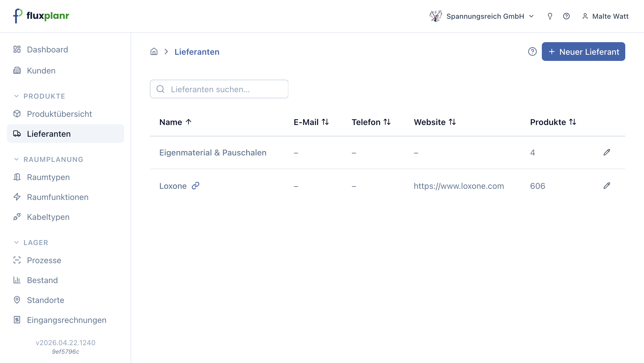Open the https://www.loxone.com website link
This screenshot has width=644, height=363.
pos(459,186)
